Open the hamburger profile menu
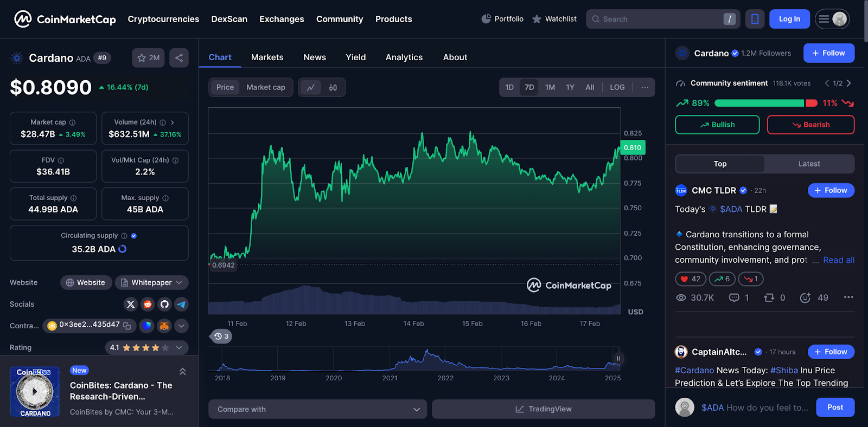The height and width of the screenshot is (427, 868). click(832, 19)
